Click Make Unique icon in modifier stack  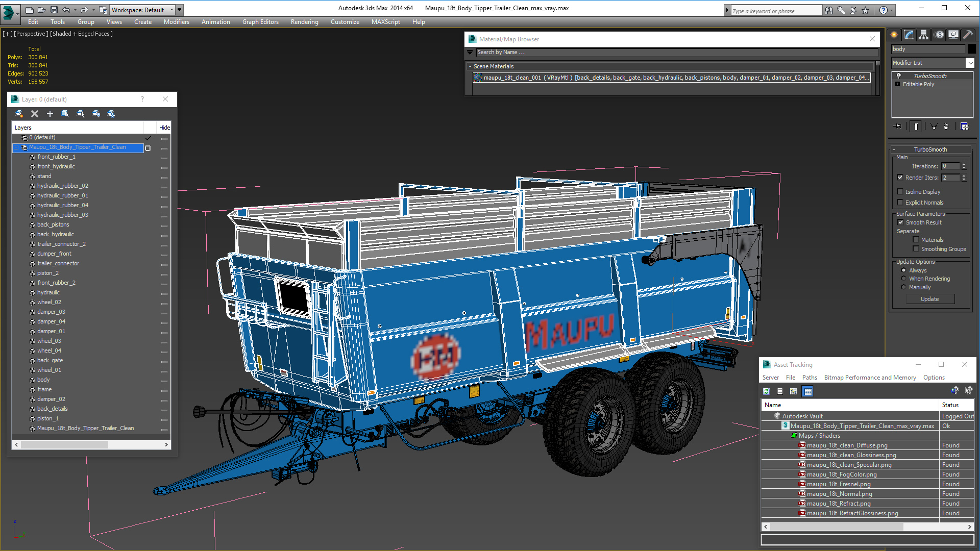tap(934, 127)
